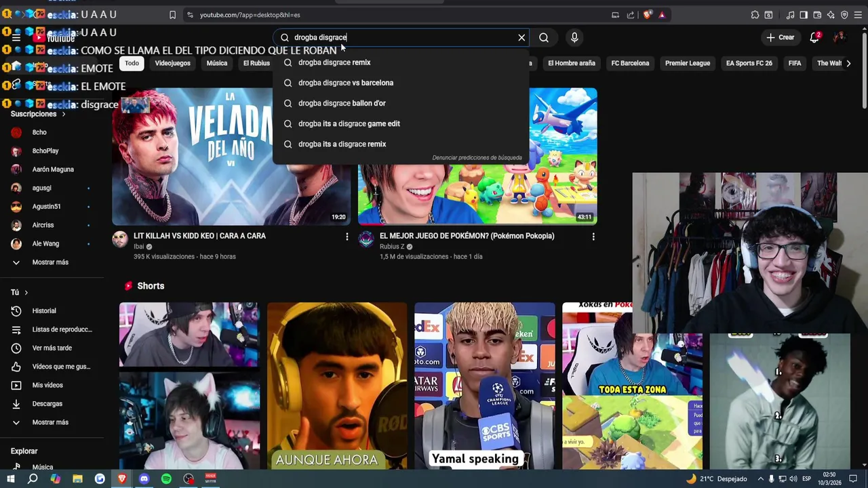
Task: Open the La Velada del Año video thumbnail
Action: [231, 157]
